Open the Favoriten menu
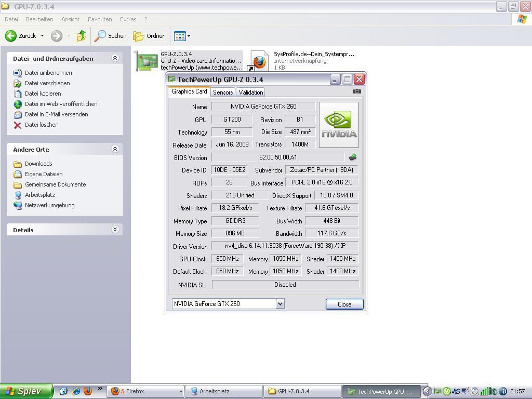The height and width of the screenshot is (399, 532). [100, 19]
